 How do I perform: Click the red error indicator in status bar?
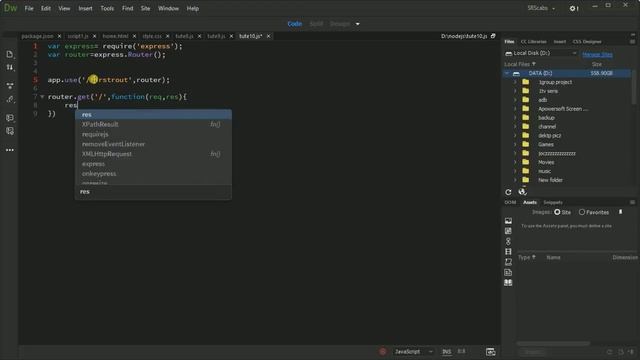click(x=382, y=351)
